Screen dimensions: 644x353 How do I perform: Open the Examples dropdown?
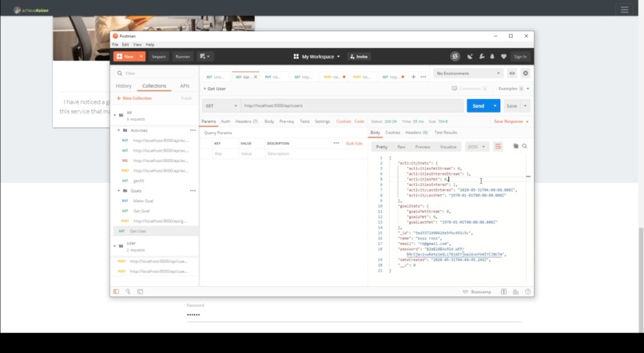pos(514,89)
